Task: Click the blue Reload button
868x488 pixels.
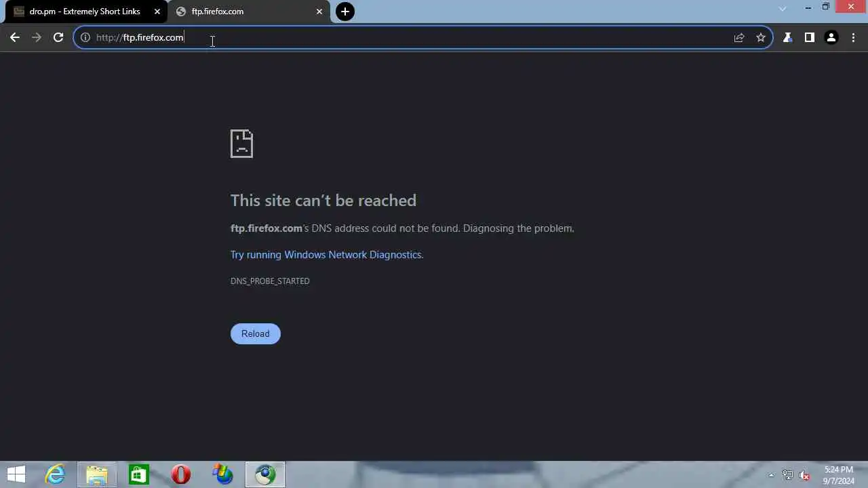Action: point(256,333)
